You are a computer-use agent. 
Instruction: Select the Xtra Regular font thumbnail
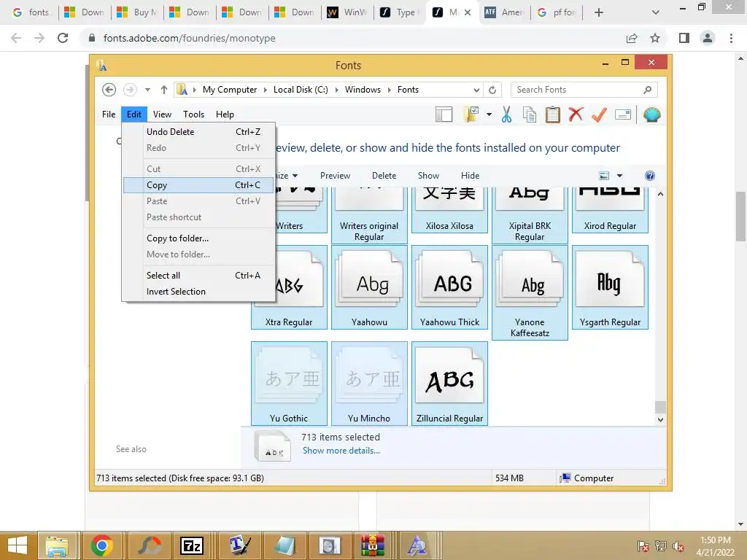(289, 287)
